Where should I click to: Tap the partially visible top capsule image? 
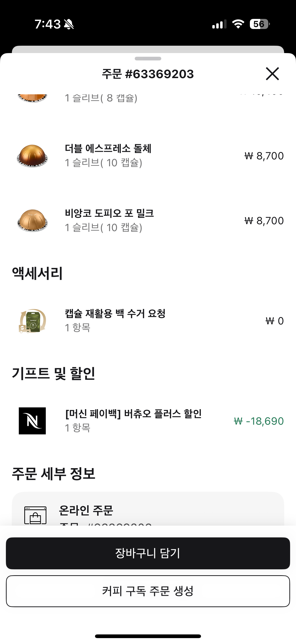[32, 98]
